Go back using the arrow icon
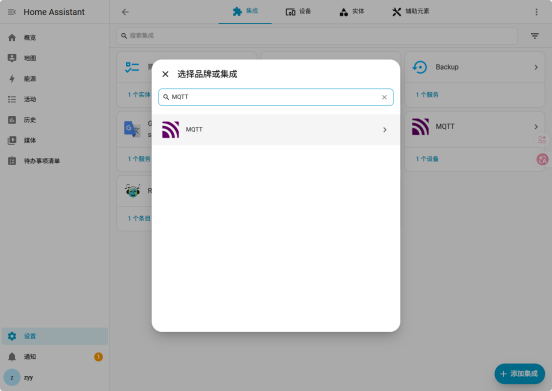The width and height of the screenshot is (552, 391). [x=125, y=12]
